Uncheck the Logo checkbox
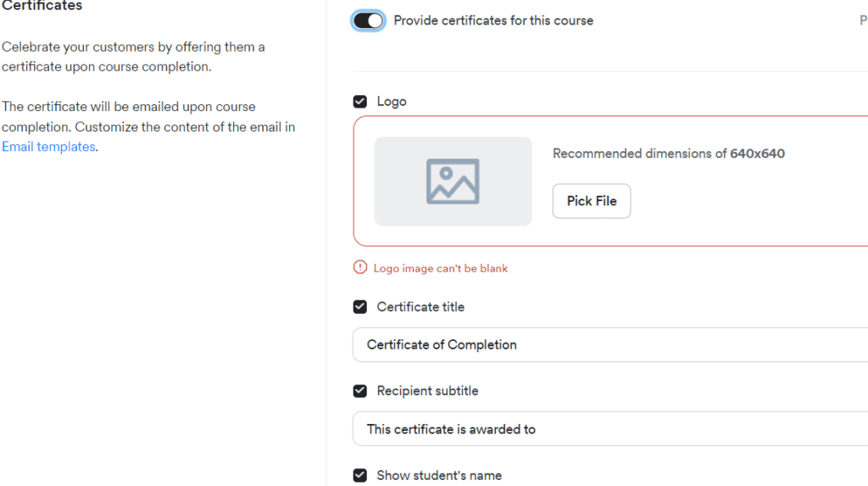The height and width of the screenshot is (486, 868). tap(360, 102)
